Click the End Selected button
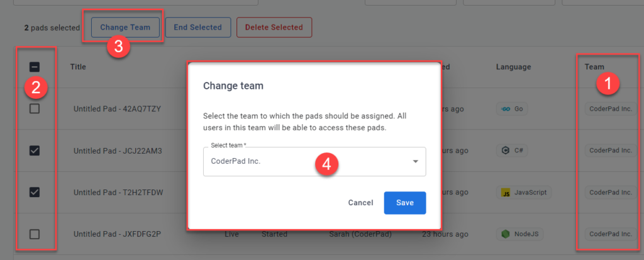Viewport: 644px width, 260px height. tap(197, 27)
